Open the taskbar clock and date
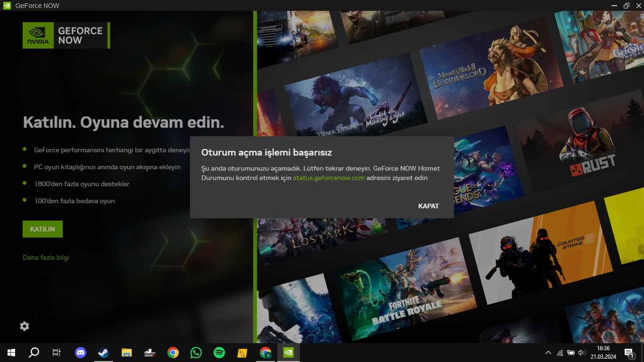Image resolution: width=644 pixels, height=362 pixels. (x=603, y=353)
